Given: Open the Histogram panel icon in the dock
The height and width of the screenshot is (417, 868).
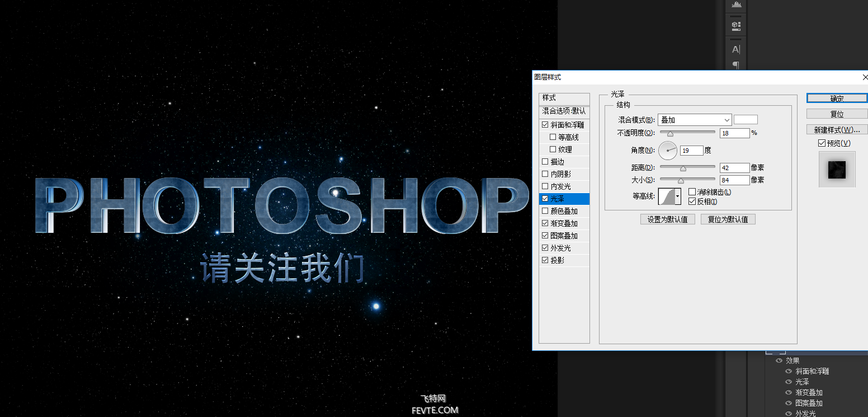Looking at the screenshot, I should pos(736,4).
